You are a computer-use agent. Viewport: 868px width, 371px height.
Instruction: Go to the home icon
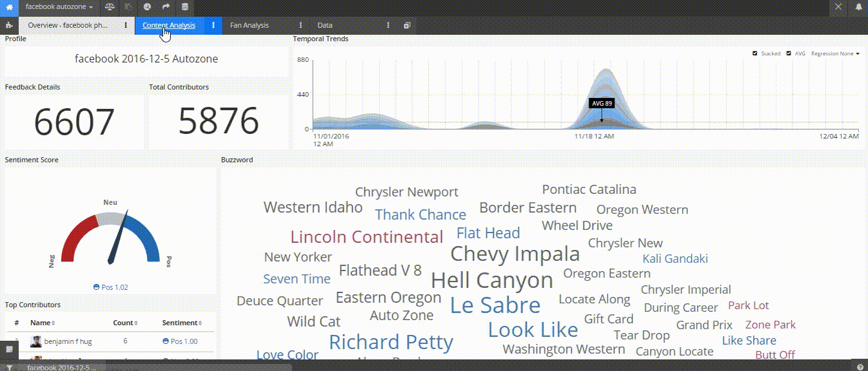click(x=8, y=7)
